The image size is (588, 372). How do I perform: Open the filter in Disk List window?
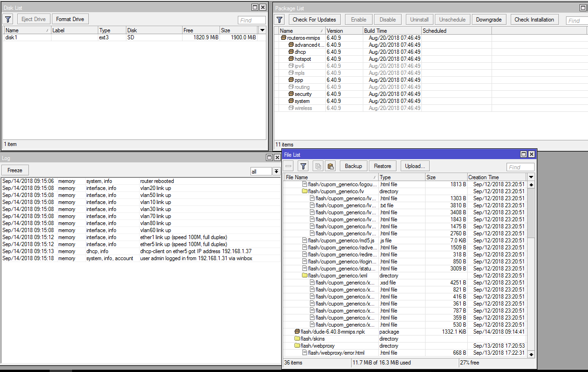pos(8,19)
